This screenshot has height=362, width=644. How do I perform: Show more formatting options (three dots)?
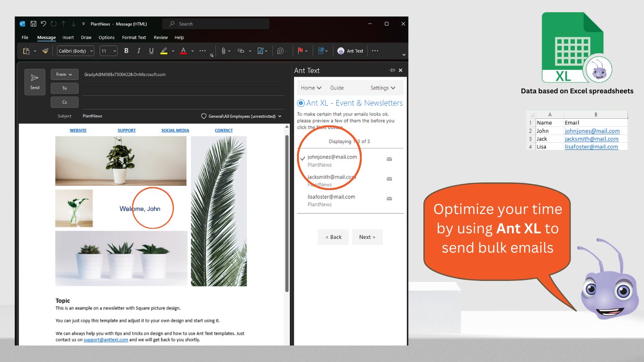pyautogui.click(x=203, y=50)
